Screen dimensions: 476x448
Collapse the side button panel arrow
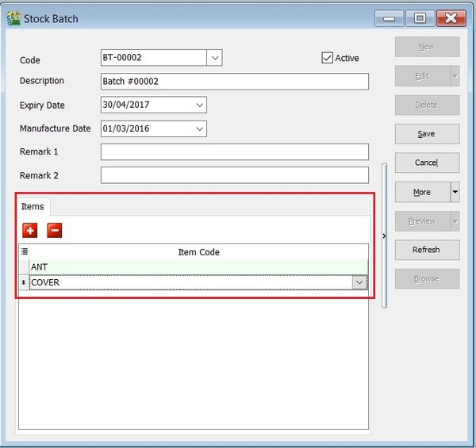385,235
